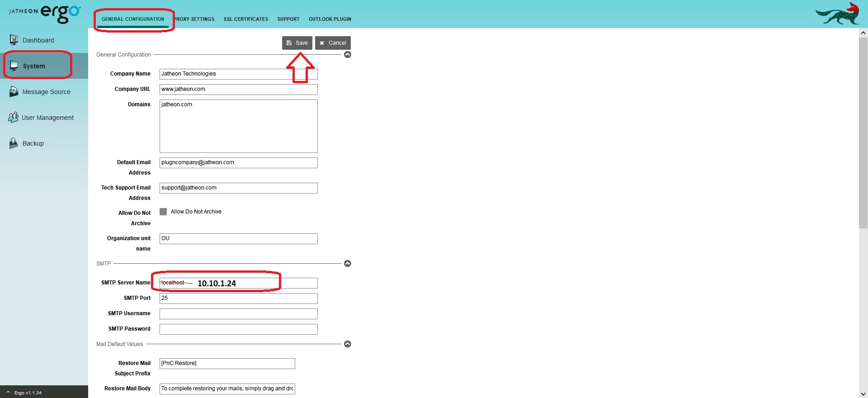Click the page scrollbar down arrow

coord(863,394)
